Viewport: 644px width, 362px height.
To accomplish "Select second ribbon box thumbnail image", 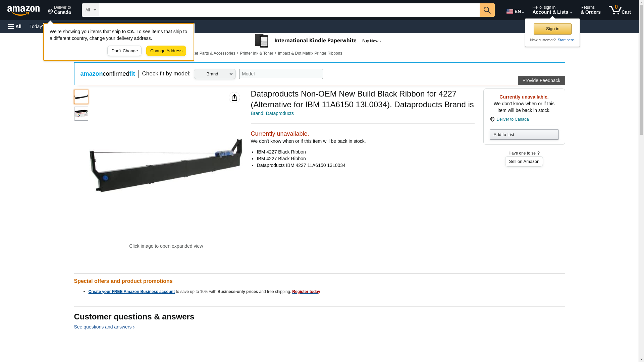I will (x=81, y=114).
